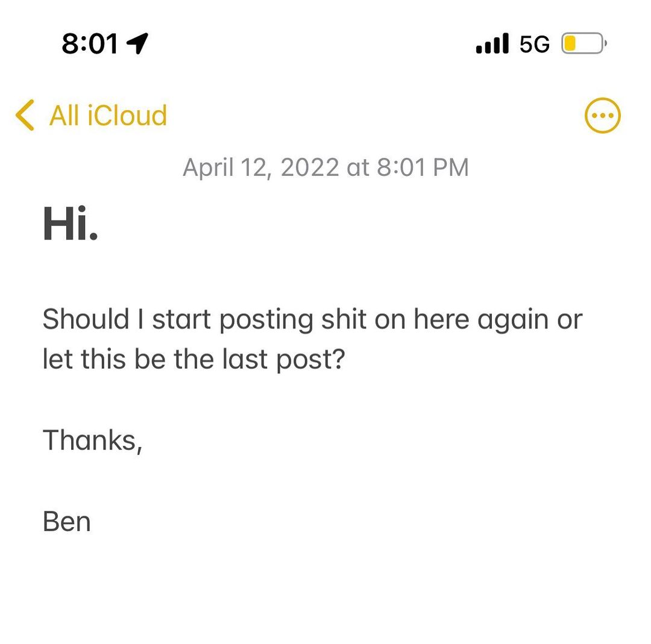Click the word "Should" in the note
651x644 pixels.
(86, 319)
